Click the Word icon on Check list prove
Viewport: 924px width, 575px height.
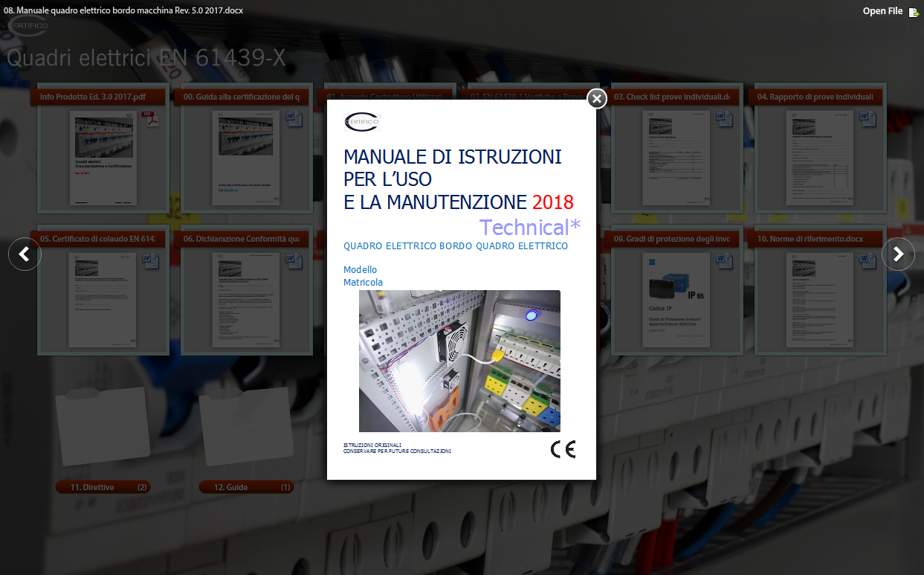tap(723, 119)
